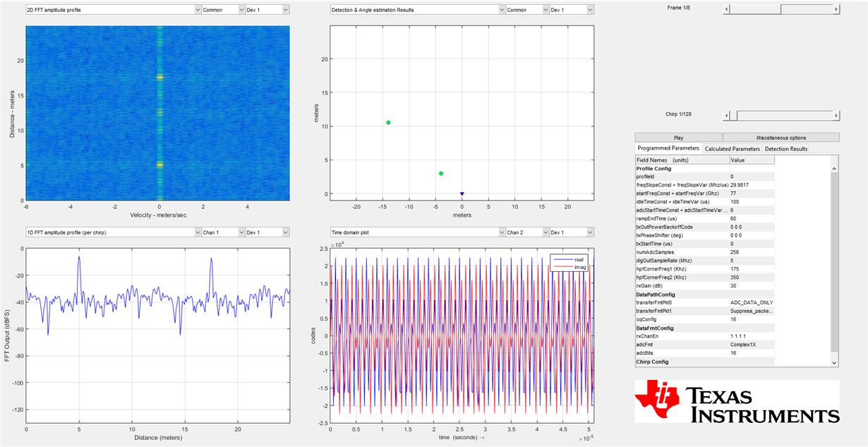Switch to the Detection Results tab
The image size is (868, 447).
tap(786, 149)
